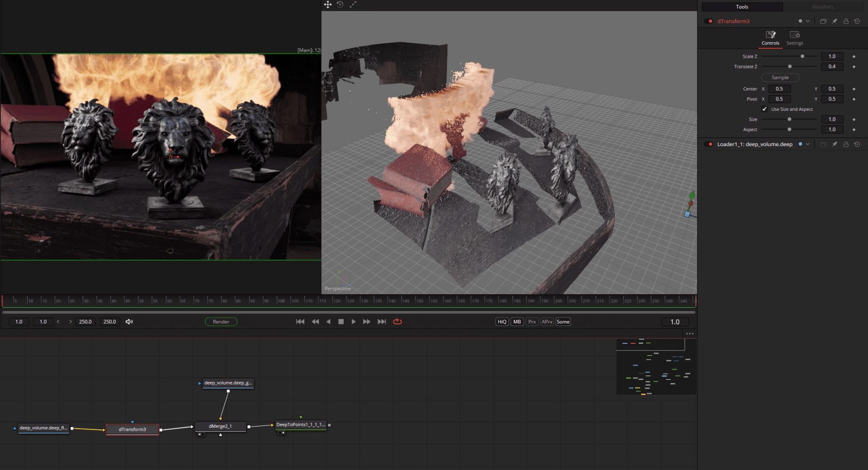Screen dimensions: 868x470
Task: Click the Render button
Action: [x=221, y=322]
